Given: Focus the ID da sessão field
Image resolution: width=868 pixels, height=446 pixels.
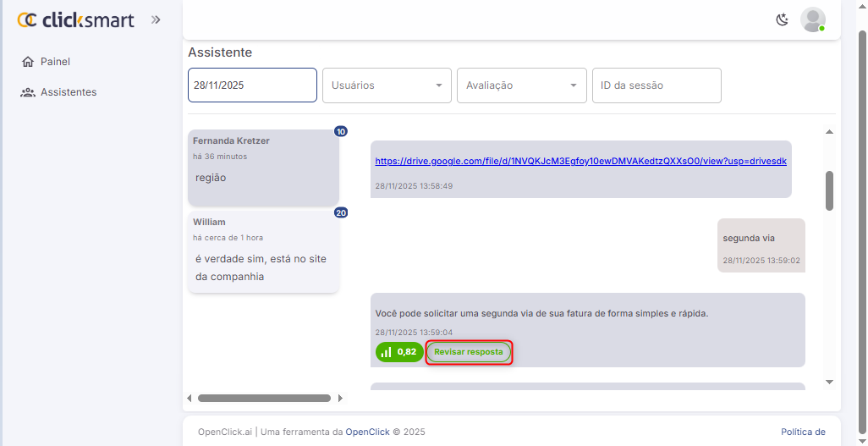Looking at the screenshot, I should (656, 85).
